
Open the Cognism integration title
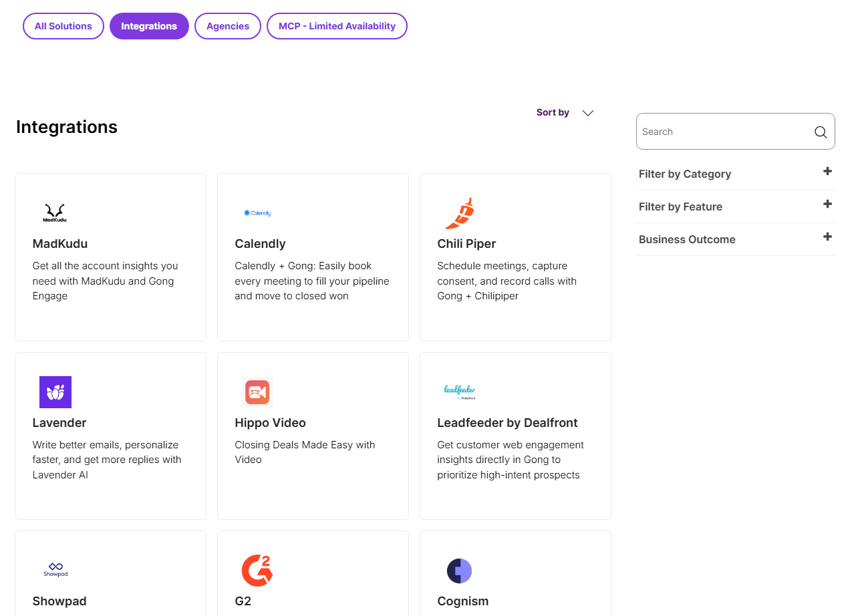point(462,601)
